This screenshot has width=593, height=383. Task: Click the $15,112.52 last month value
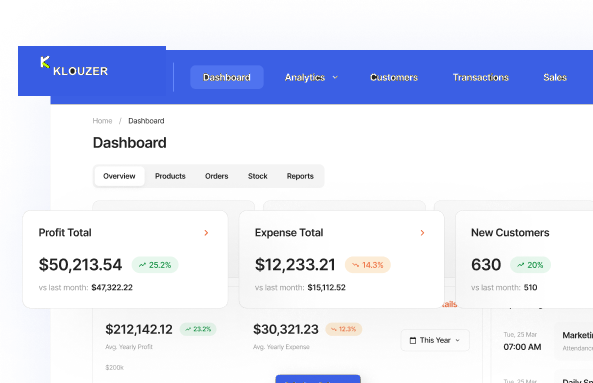(x=327, y=288)
